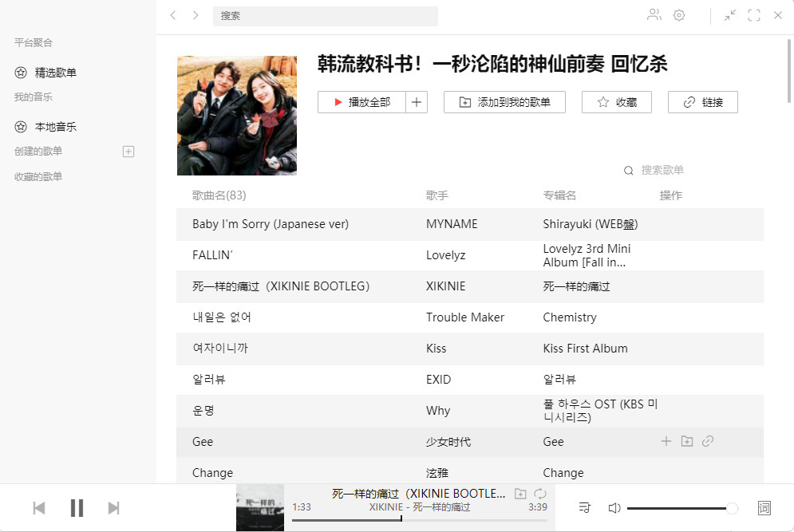Go forward with the right arrow

click(196, 15)
